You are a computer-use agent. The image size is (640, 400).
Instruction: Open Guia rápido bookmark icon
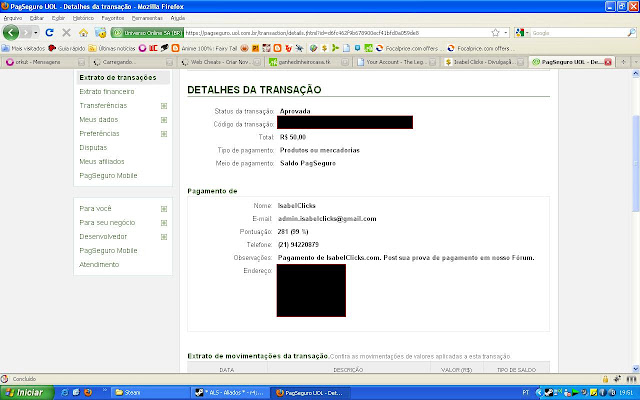52,48
